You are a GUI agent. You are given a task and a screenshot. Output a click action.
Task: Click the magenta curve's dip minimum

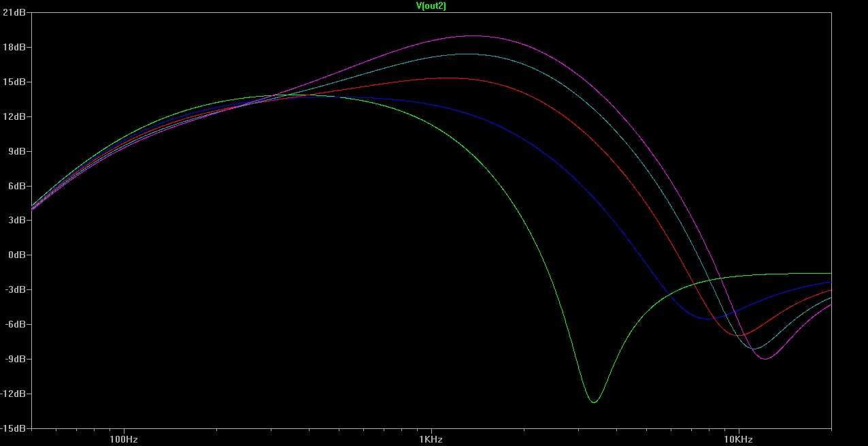[765, 358]
